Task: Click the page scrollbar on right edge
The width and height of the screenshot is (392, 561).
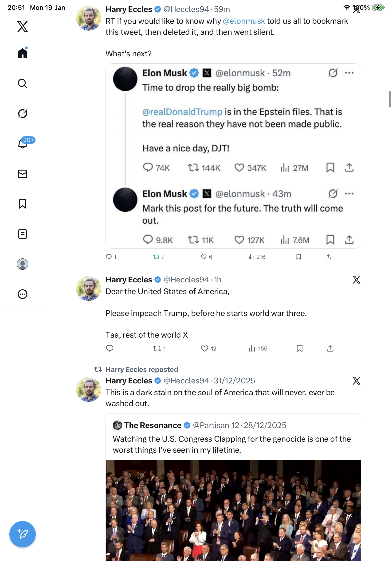Action: [x=390, y=99]
